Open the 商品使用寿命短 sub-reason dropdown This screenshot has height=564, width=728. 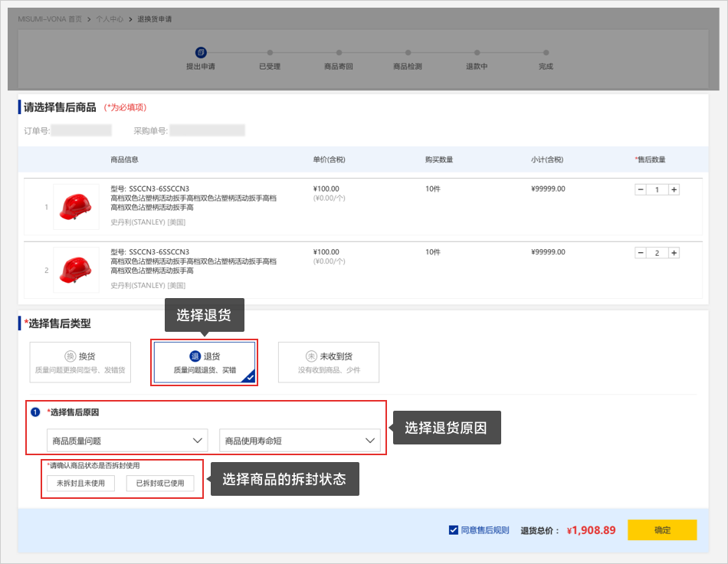[x=300, y=441]
